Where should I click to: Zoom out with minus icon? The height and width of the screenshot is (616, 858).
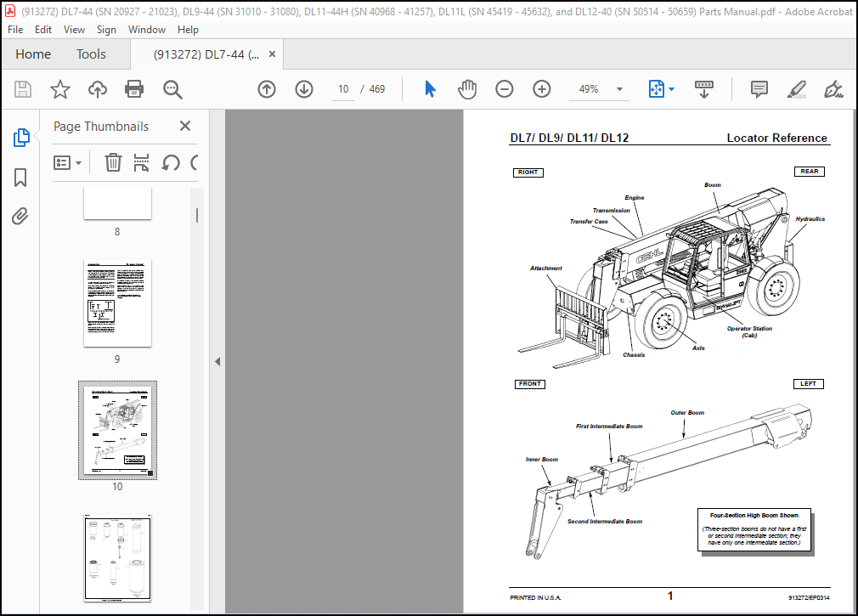pyautogui.click(x=505, y=89)
